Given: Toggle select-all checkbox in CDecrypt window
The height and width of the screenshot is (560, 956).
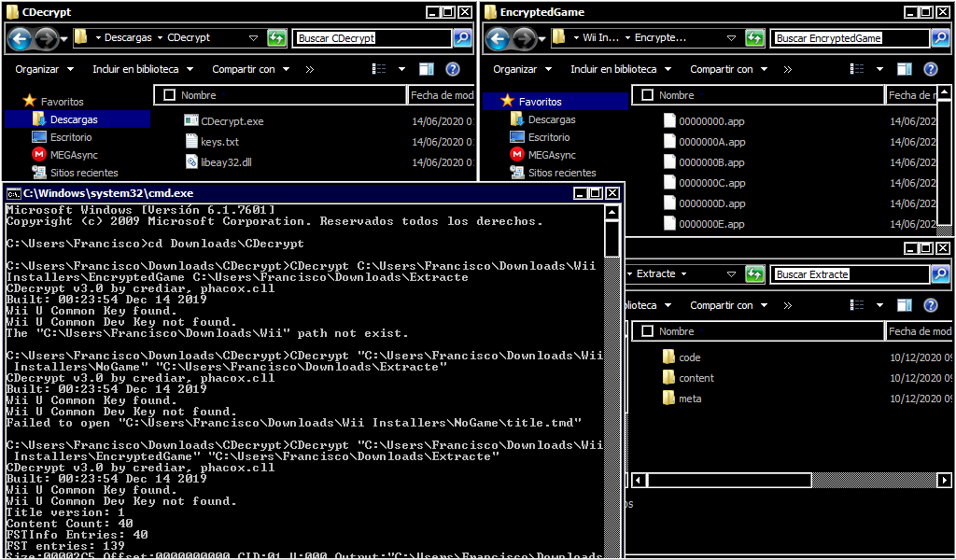Looking at the screenshot, I should click(x=170, y=95).
